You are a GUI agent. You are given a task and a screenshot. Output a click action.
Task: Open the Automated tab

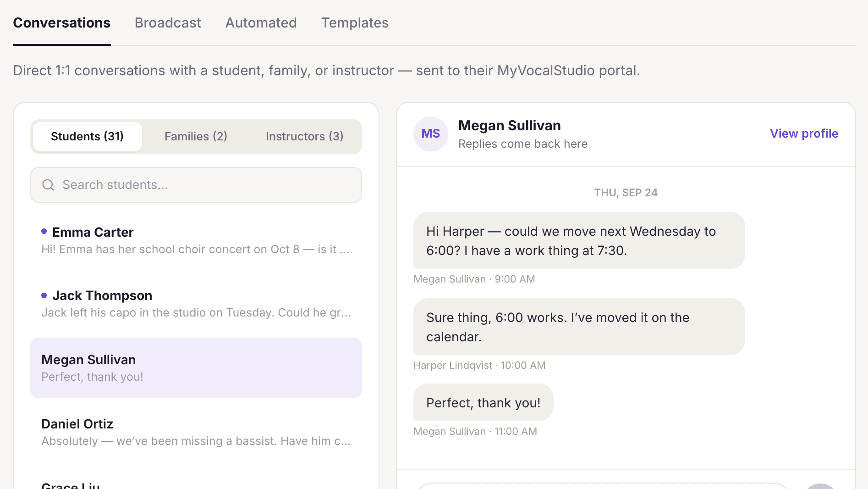[261, 23]
